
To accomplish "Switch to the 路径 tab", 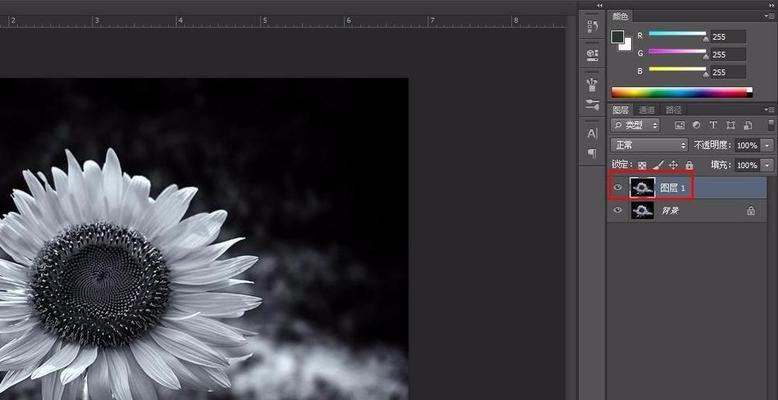I will pyautogui.click(x=673, y=110).
